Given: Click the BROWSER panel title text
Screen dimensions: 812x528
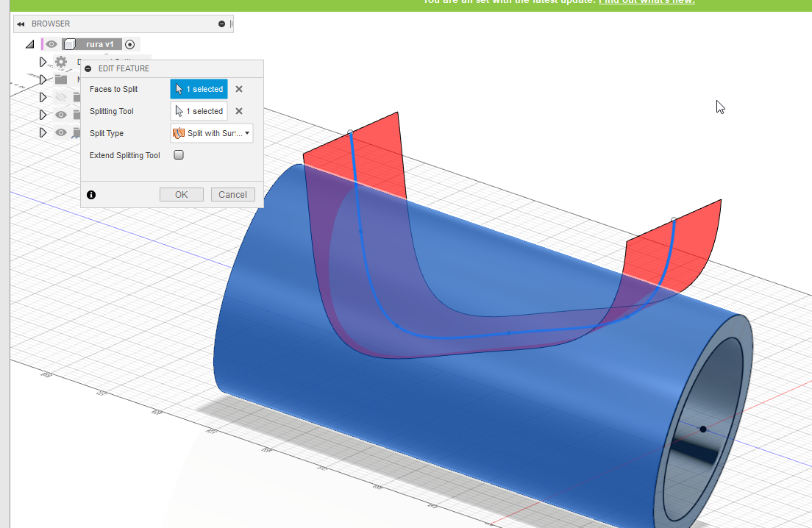Looking at the screenshot, I should pyautogui.click(x=51, y=24).
